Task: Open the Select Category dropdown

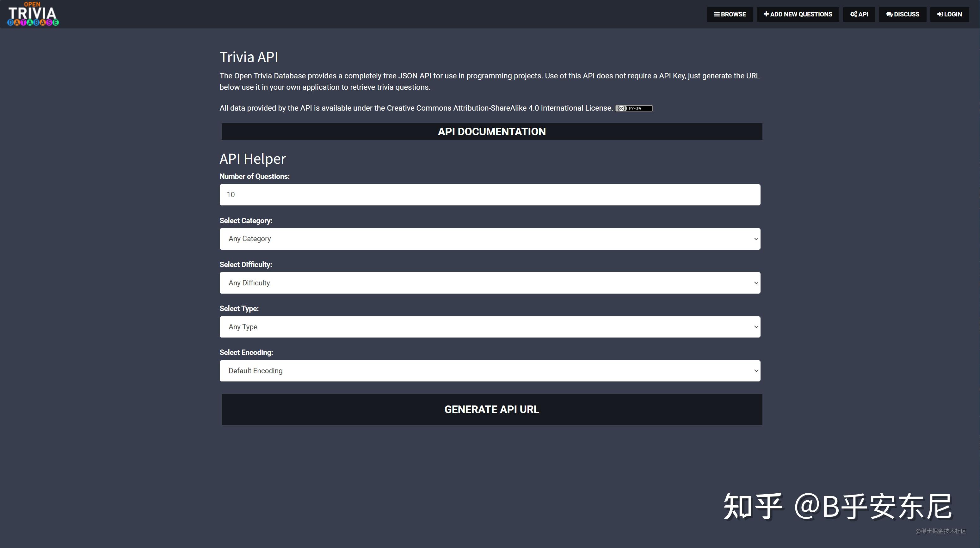Action: click(x=490, y=239)
